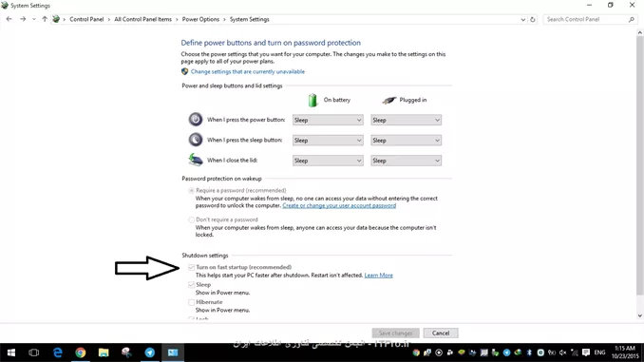Viewport: 644px width, 362px height.
Task: Click the Cancel button
Action: point(441,333)
